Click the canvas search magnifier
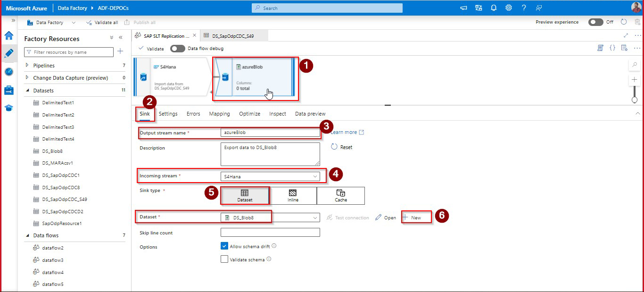The height and width of the screenshot is (292, 644). [x=635, y=65]
